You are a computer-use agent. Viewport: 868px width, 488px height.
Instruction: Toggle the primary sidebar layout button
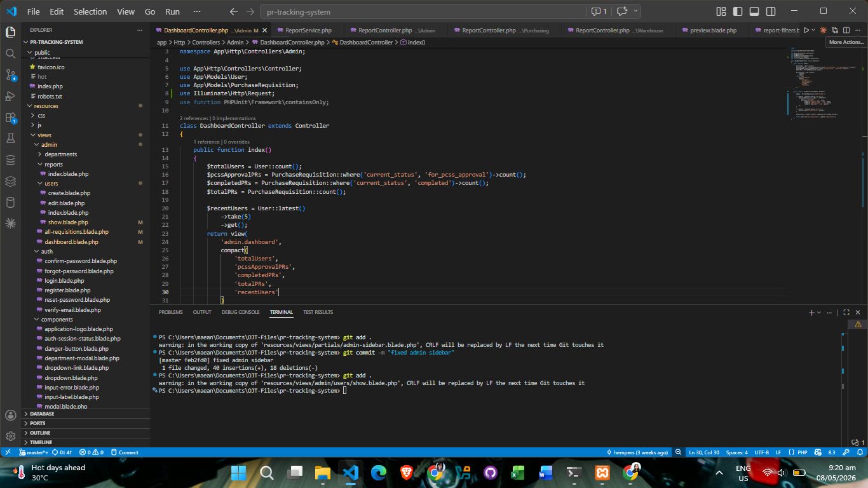click(737, 11)
